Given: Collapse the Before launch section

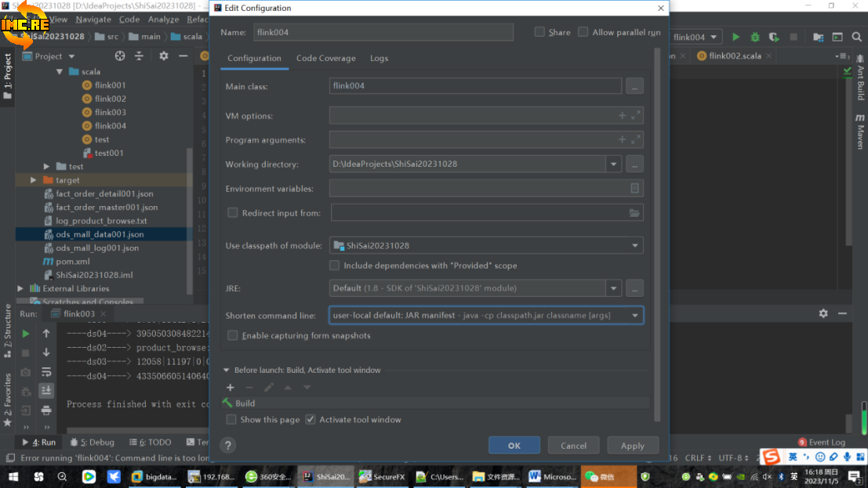Looking at the screenshot, I should pyautogui.click(x=227, y=371).
